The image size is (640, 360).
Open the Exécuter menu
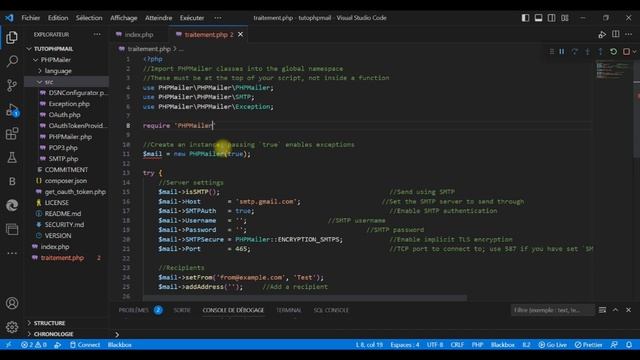click(x=192, y=18)
